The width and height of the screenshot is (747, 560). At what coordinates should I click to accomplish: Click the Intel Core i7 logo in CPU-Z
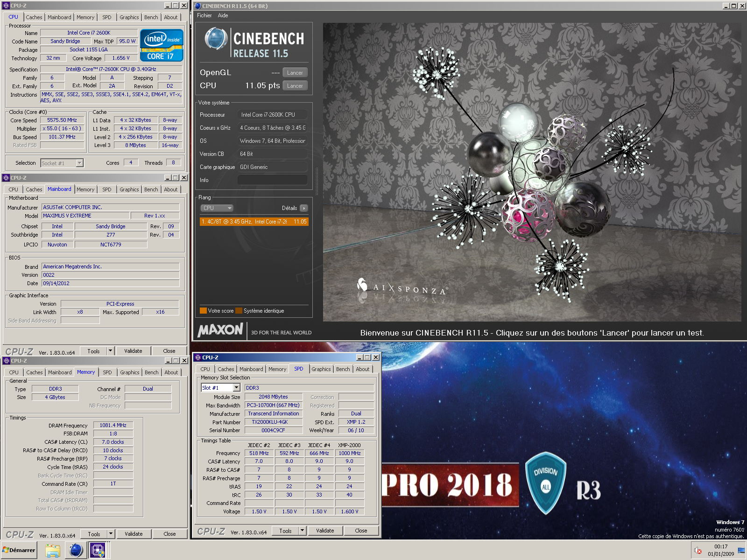pos(162,45)
